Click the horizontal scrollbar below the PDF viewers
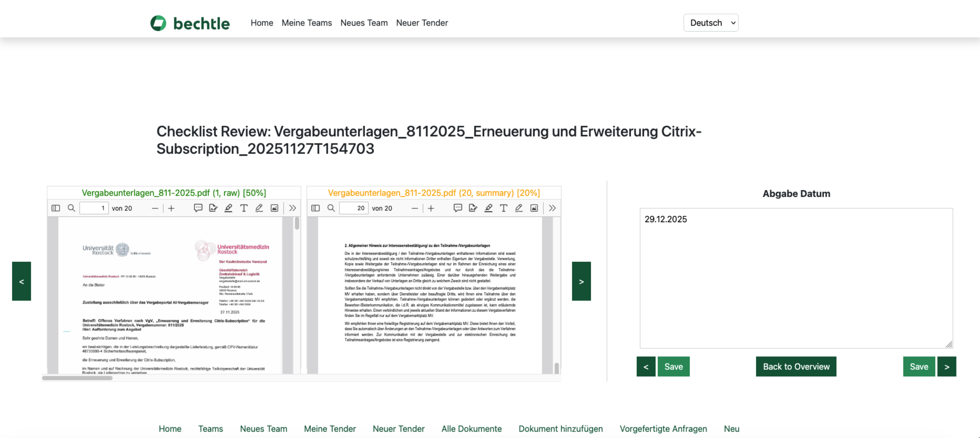This screenshot has height=438, width=980. [77, 378]
